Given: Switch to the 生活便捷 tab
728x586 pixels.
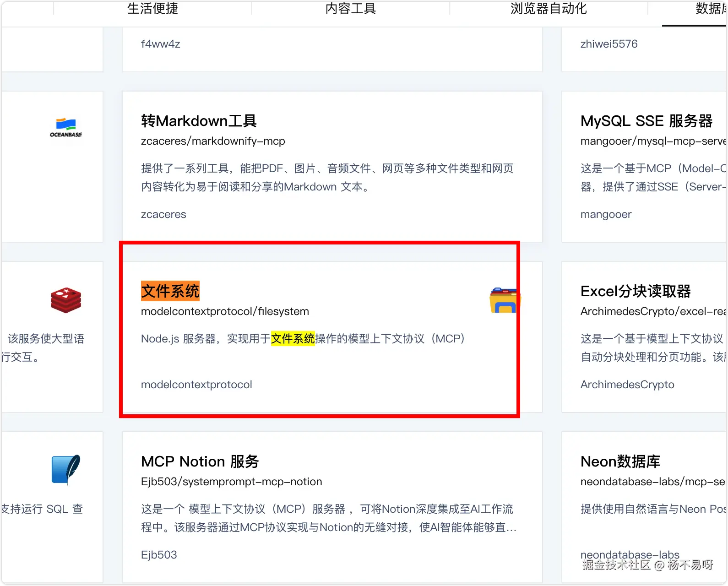Looking at the screenshot, I should [152, 8].
